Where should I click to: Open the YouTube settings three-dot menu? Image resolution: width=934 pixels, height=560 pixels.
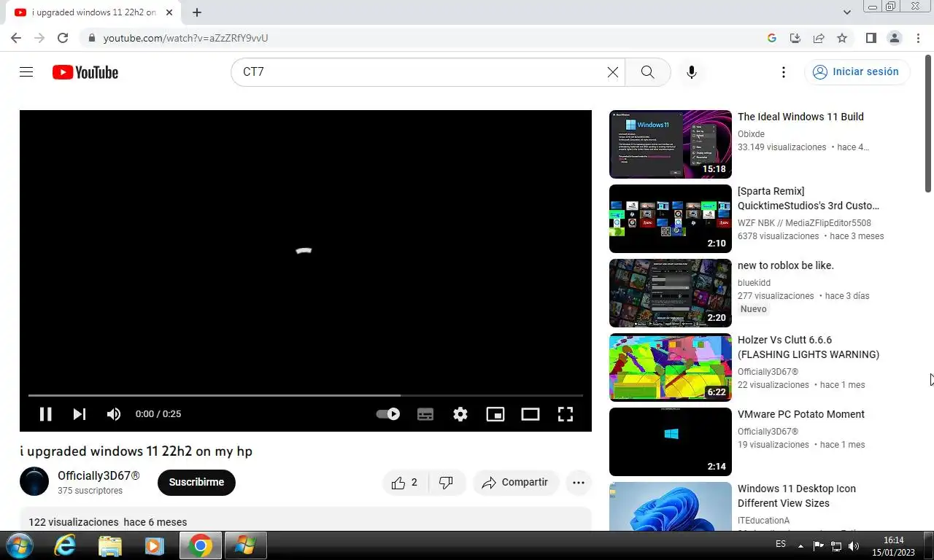(783, 72)
